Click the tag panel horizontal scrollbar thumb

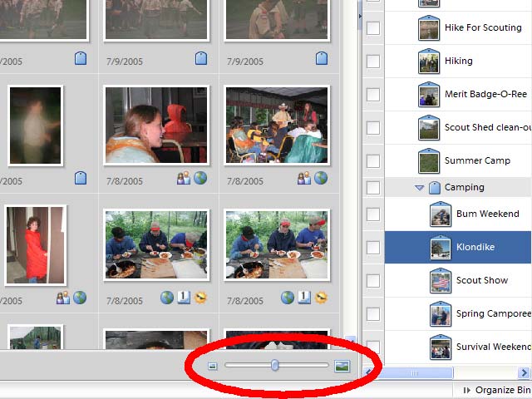tap(415, 373)
